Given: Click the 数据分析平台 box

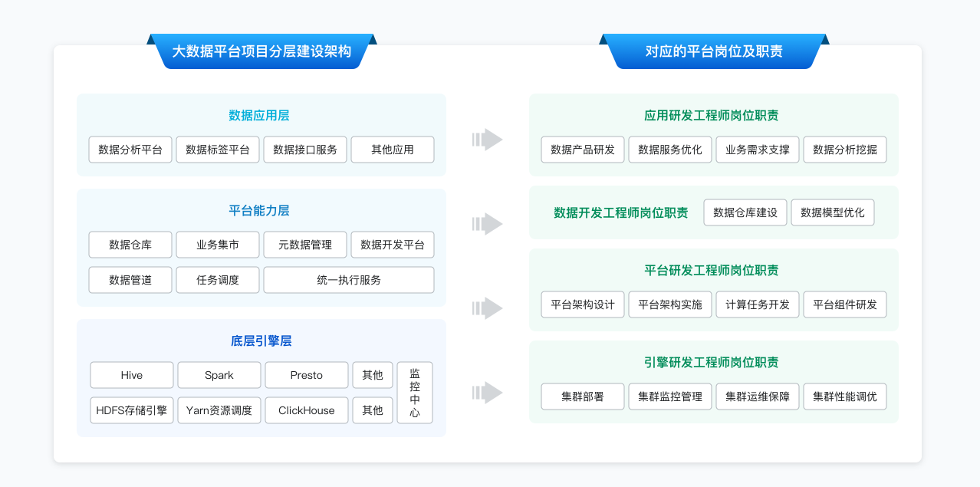Looking at the screenshot, I should point(130,150).
